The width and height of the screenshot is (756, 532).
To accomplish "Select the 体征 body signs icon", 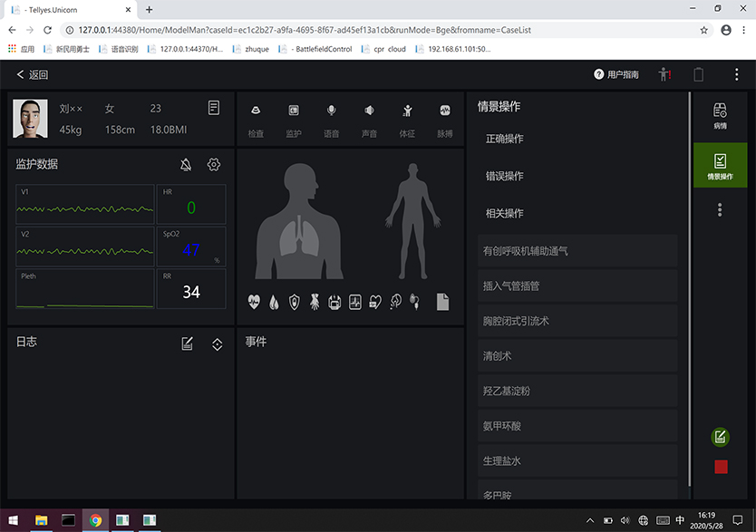I will click(x=407, y=111).
